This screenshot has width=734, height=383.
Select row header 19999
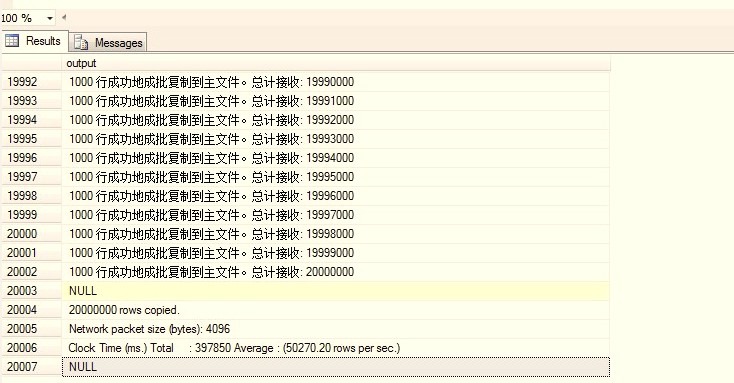[x=31, y=214]
